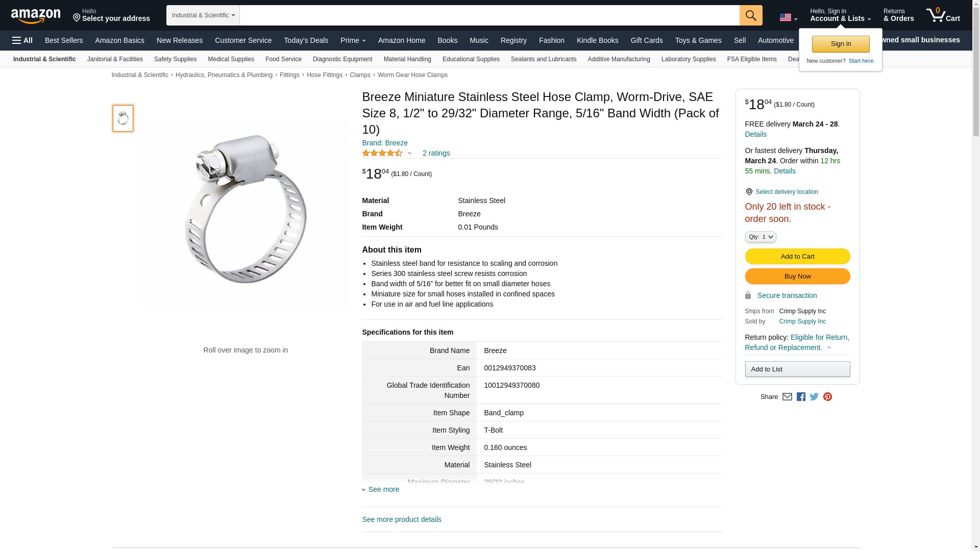Click the search magnifier button
Image resolution: width=980 pixels, height=551 pixels.
point(751,15)
